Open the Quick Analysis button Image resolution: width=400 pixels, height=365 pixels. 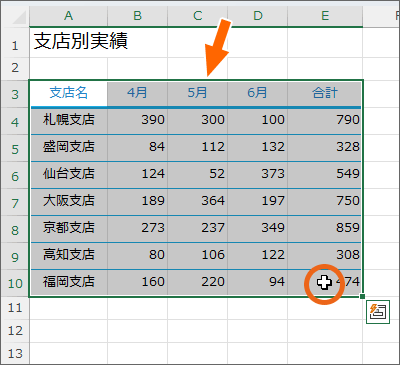tap(378, 311)
